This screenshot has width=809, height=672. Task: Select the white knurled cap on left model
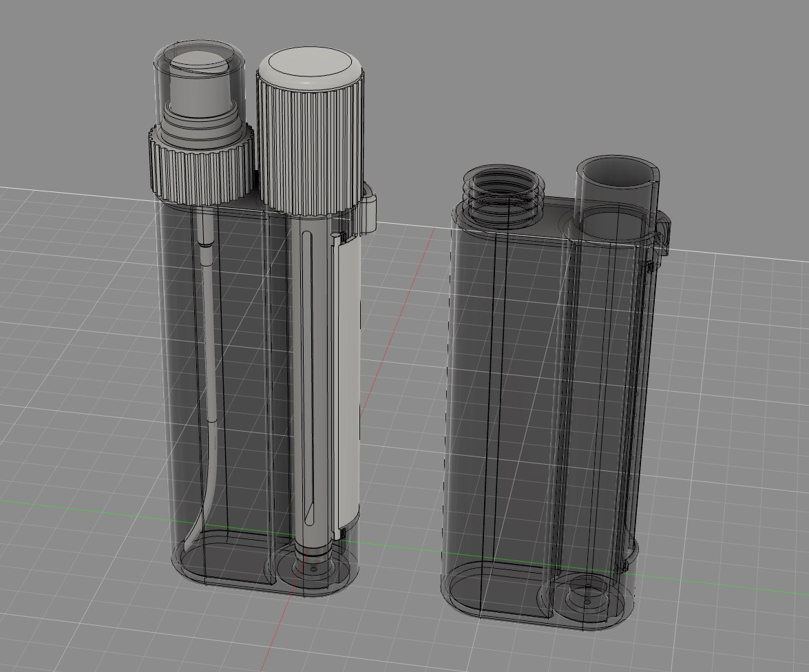(311, 132)
